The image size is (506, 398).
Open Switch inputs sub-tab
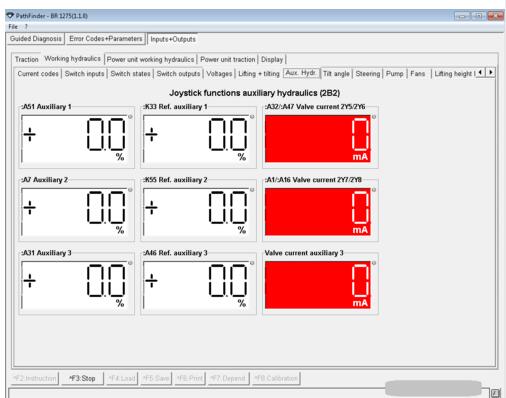(84, 74)
